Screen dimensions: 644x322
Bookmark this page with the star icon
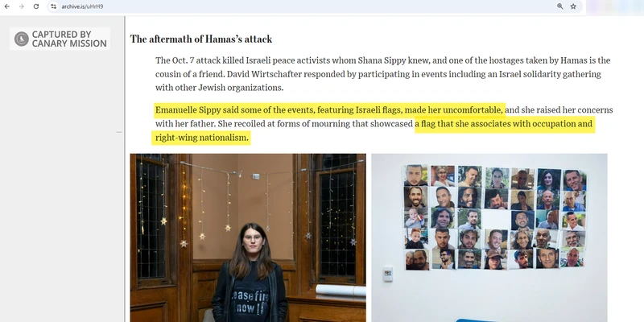pos(573,6)
